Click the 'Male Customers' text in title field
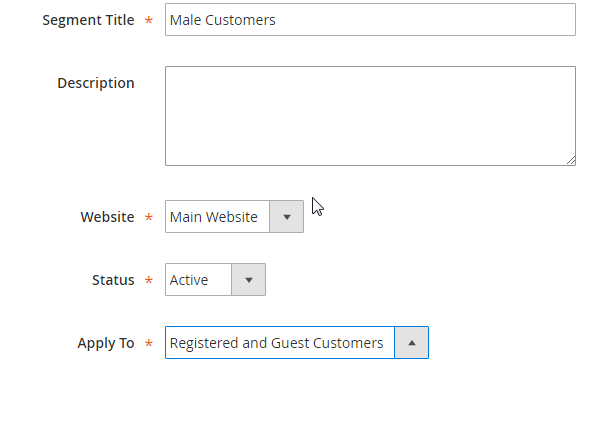This screenshot has width=603, height=431. pyautogui.click(x=223, y=20)
